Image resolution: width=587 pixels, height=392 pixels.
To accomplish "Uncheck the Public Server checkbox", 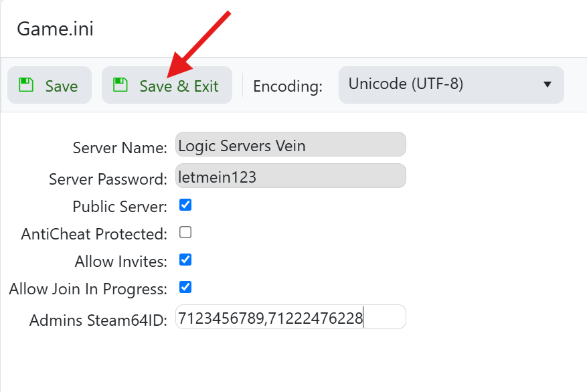I will (x=185, y=205).
